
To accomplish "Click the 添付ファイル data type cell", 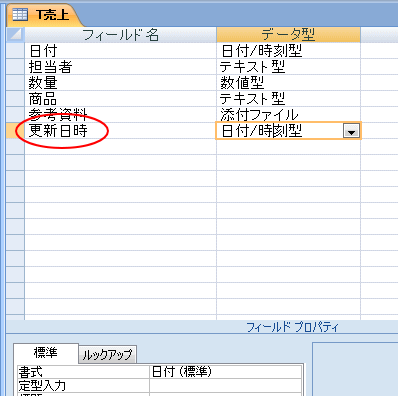I will click(288, 115).
